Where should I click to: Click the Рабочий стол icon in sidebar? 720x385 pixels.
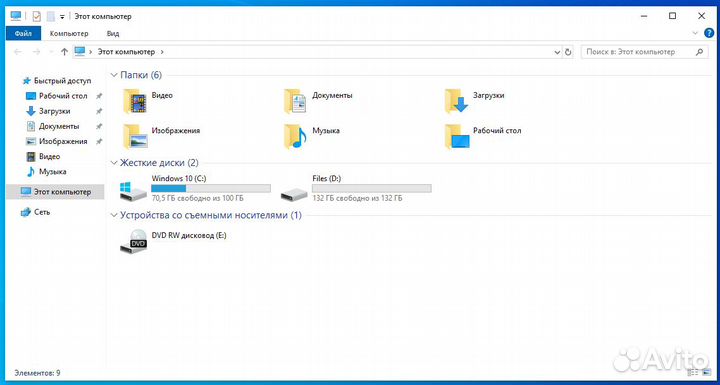[x=31, y=96]
